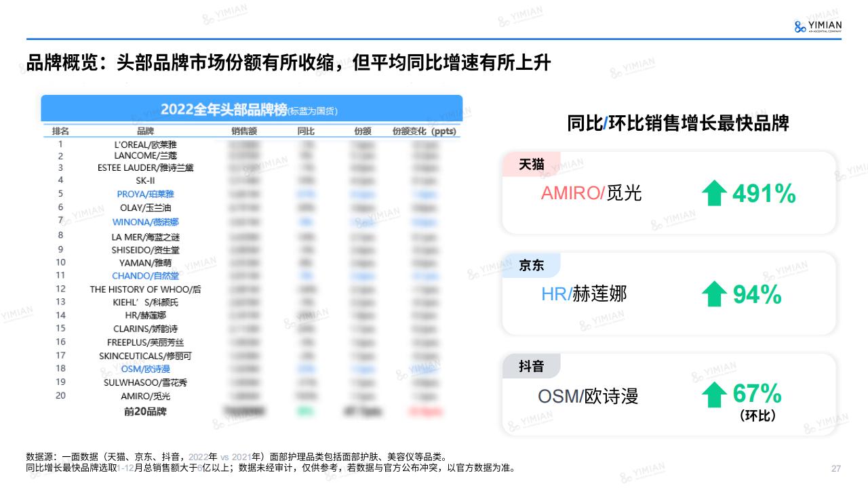Select the L'OREAL/欧莱雅 row
The image size is (868, 488).
tap(251, 144)
